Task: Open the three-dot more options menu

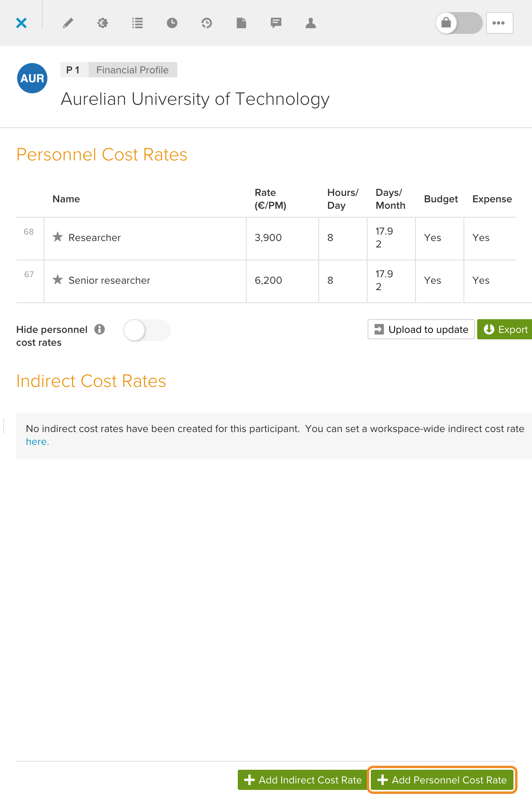Action: (x=499, y=23)
